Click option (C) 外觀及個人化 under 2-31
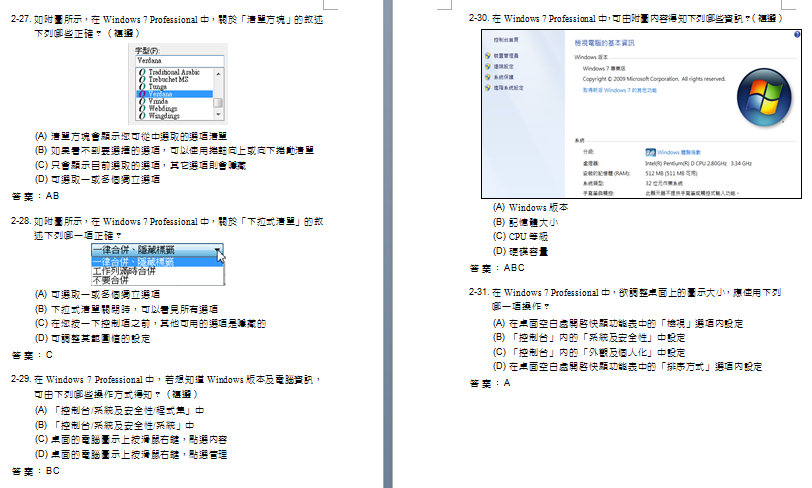Viewport: 812px width, 488px height. click(589, 353)
